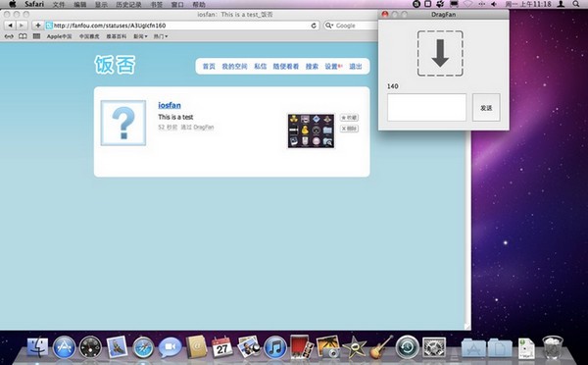This screenshot has height=365, width=588.
Task: Expand the 新闻 bookmarks folder dropdown
Action: tap(140, 36)
